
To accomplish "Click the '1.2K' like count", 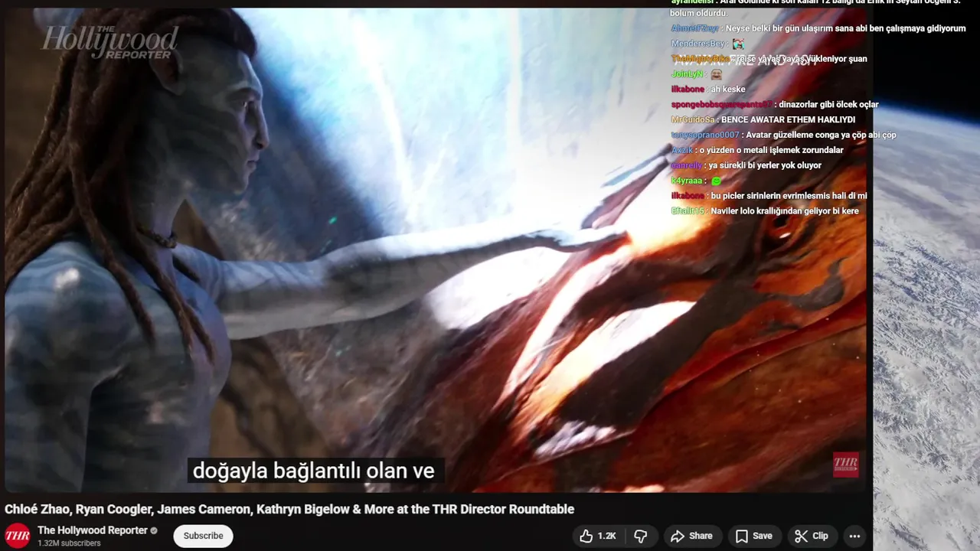I will pos(607,536).
